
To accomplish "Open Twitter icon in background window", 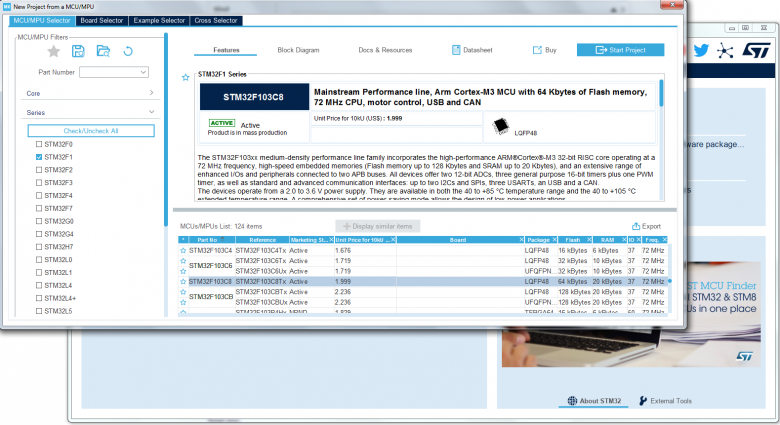I will (x=701, y=50).
